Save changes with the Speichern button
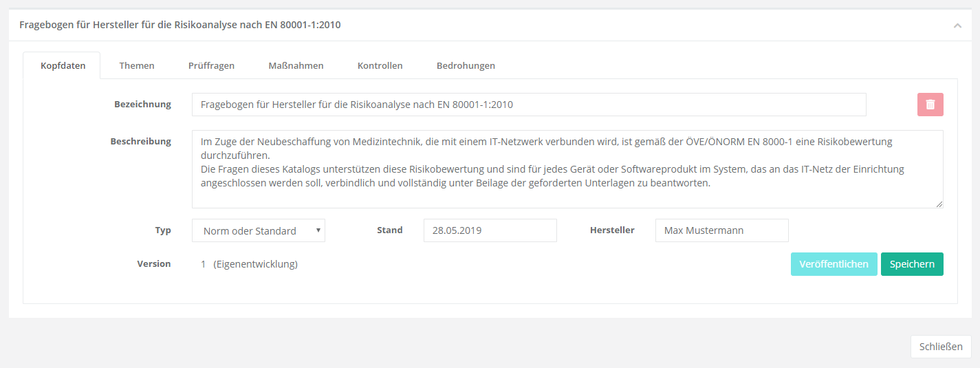This screenshot has width=980, height=368. (x=911, y=264)
